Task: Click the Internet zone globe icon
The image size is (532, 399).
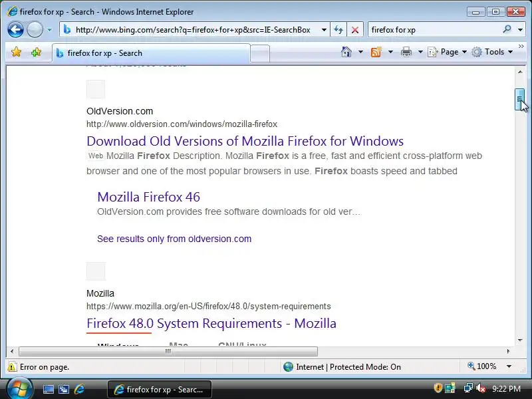Action: point(288,367)
